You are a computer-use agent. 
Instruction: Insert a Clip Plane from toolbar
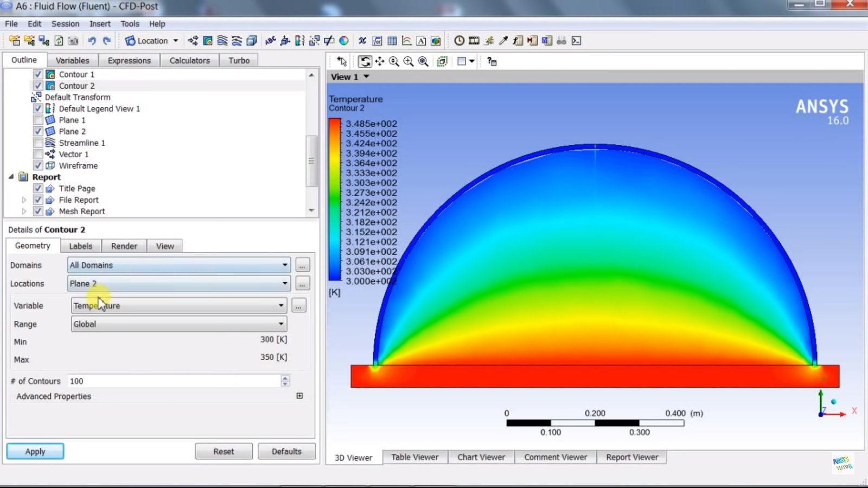click(x=329, y=41)
